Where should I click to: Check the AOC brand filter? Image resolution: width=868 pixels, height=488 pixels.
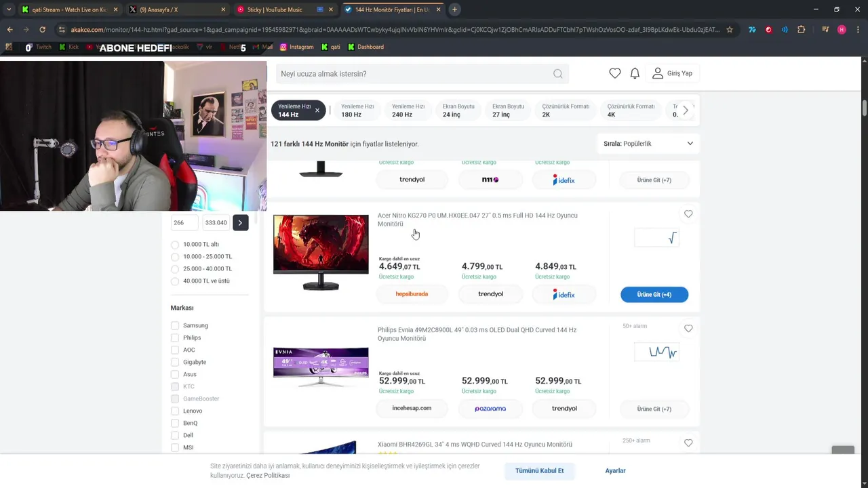(175, 350)
